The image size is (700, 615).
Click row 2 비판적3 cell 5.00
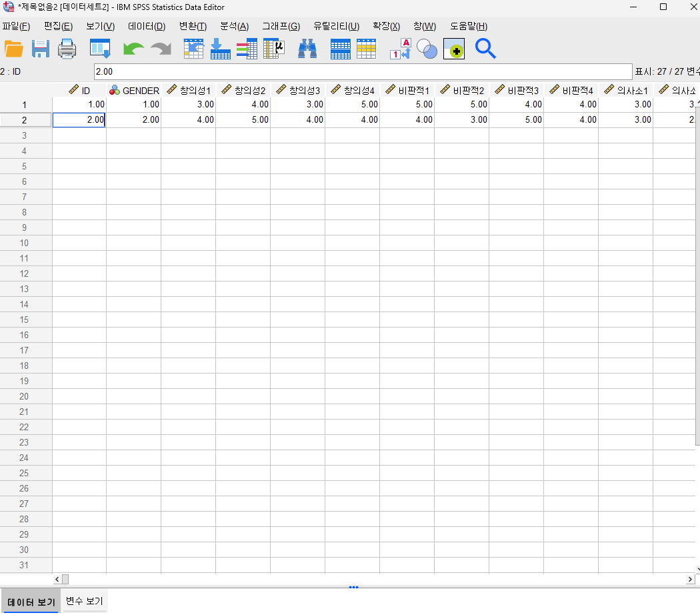pos(517,120)
